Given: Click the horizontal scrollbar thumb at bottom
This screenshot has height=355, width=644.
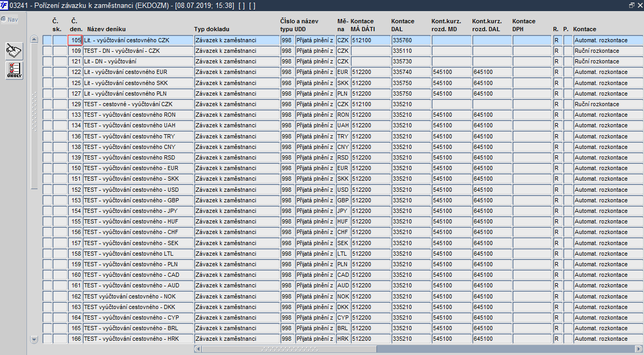Looking at the screenshot, I should click(289, 349).
